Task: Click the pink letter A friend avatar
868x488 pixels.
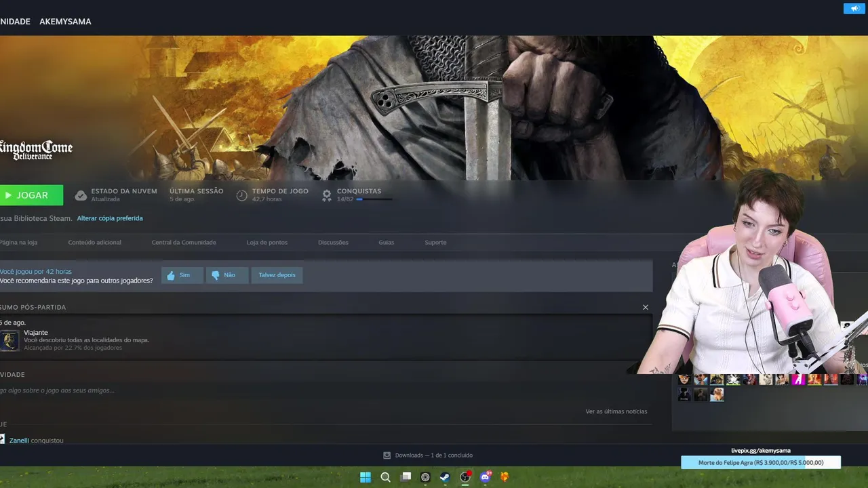Action: point(799,380)
